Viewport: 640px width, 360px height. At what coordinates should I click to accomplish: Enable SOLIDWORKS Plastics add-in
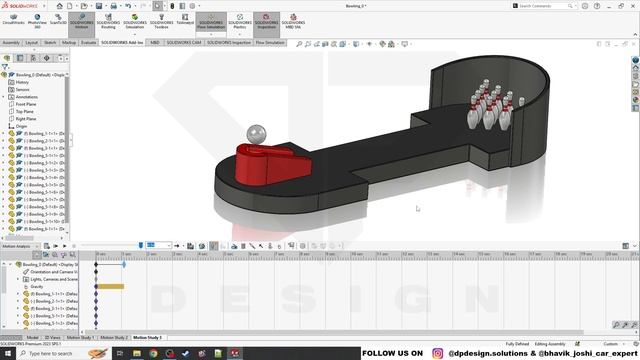240,21
